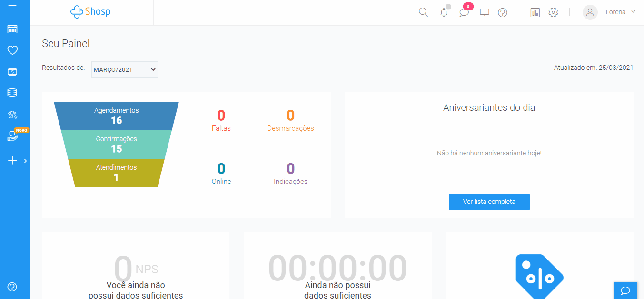Open the hamburger menu in sidebar
Viewport: 644px width, 299px height.
click(x=13, y=8)
